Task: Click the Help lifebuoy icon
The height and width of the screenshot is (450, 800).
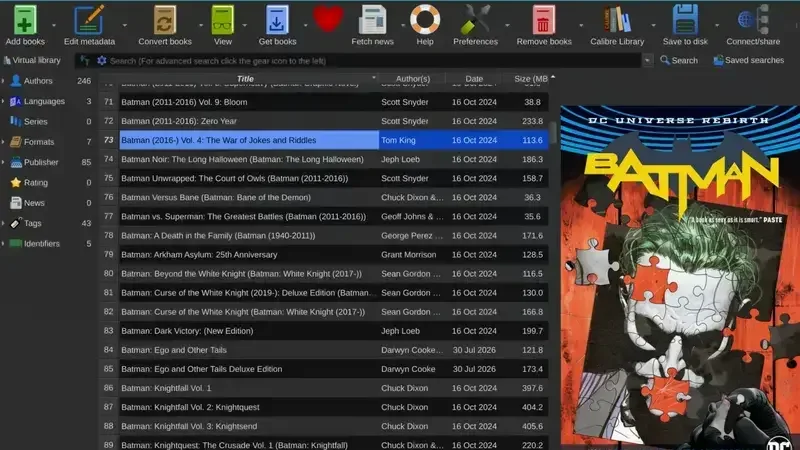Action: 424,20
